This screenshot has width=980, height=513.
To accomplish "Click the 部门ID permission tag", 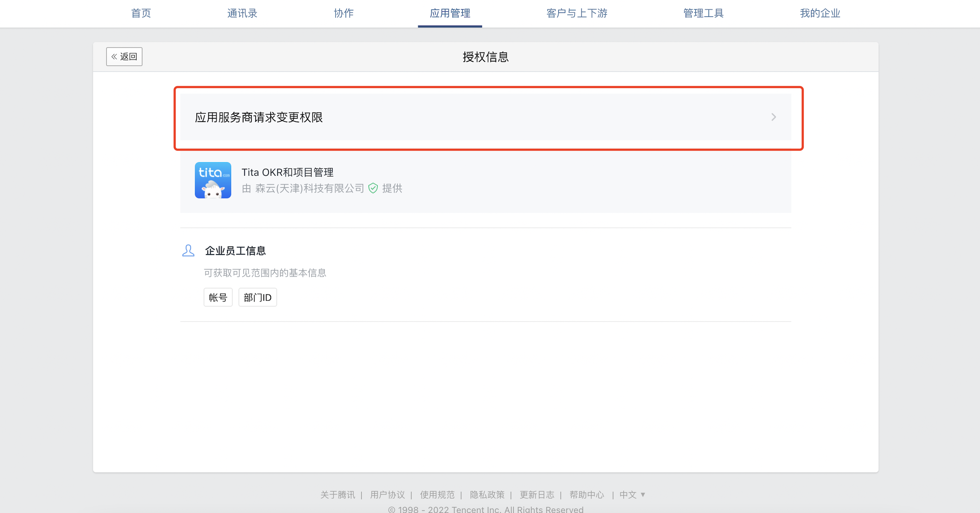I will [x=257, y=297].
